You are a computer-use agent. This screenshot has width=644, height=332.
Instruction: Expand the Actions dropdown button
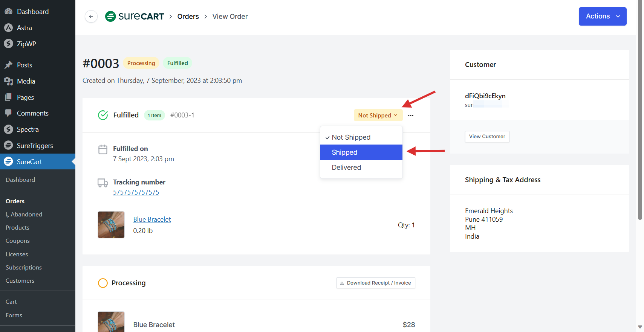tap(602, 16)
